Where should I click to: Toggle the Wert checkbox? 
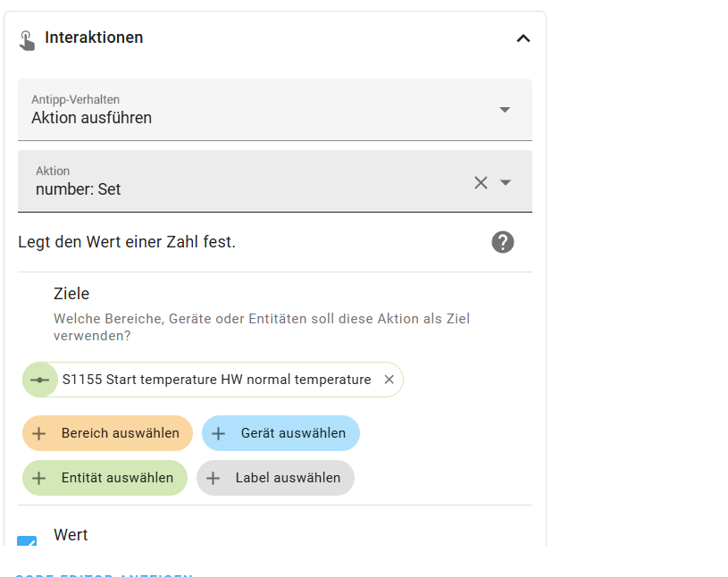tap(28, 541)
